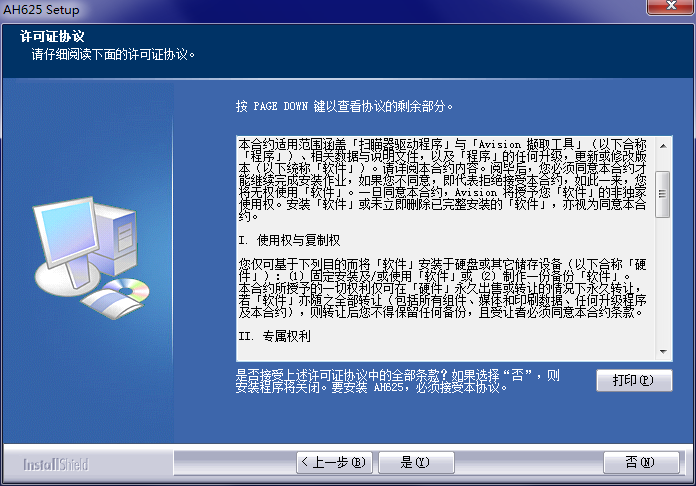Click the computer and CD setup illustration
The height and width of the screenshot is (486, 696).
point(91,258)
